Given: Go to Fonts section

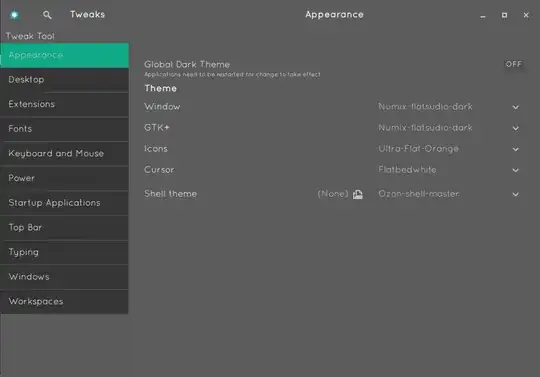Looking at the screenshot, I should tap(64, 129).
